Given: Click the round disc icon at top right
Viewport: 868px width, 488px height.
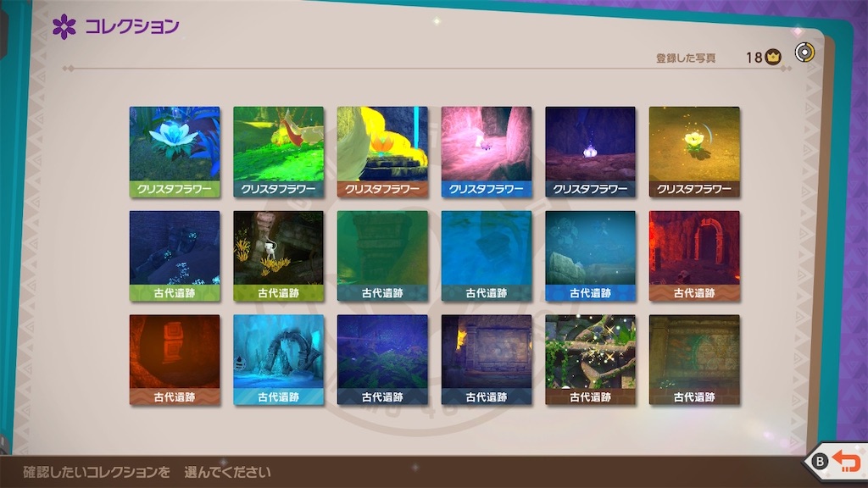Looking at the screenshot, I should [x=804, y=53].
